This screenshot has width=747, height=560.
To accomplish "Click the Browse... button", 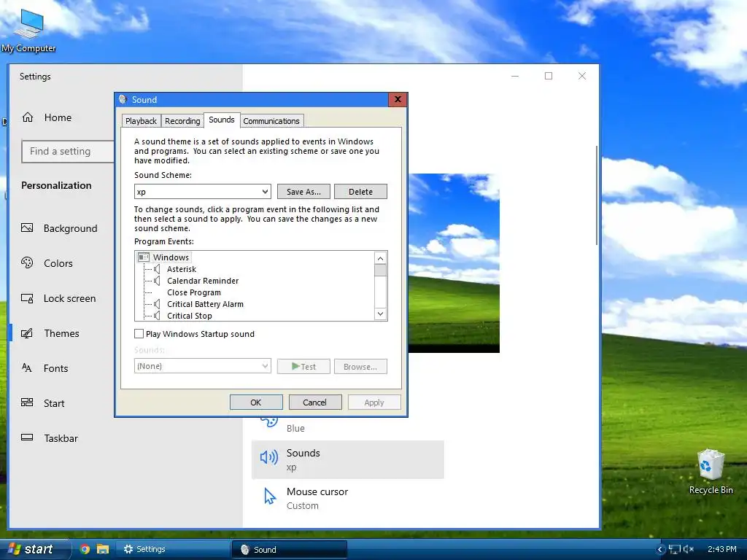I will tap(360, 367).
